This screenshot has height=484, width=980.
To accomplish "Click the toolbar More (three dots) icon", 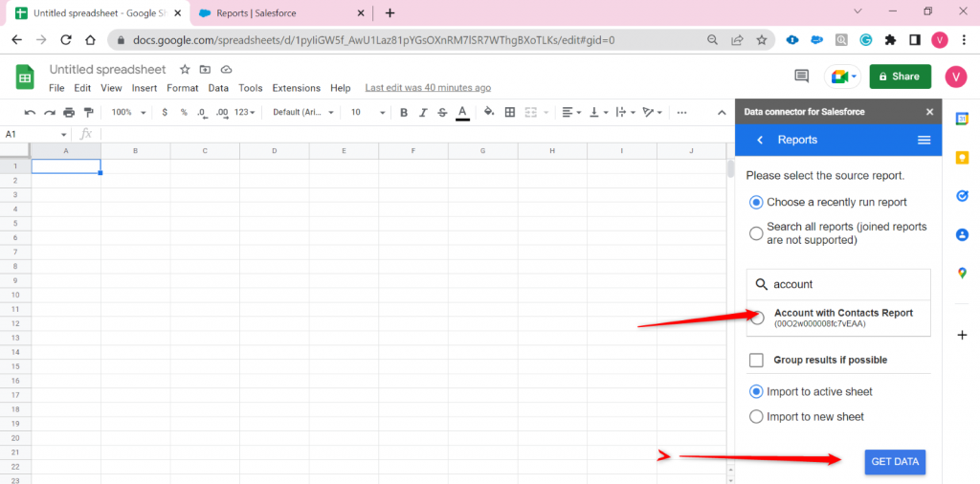I will [x=681, y=113].
